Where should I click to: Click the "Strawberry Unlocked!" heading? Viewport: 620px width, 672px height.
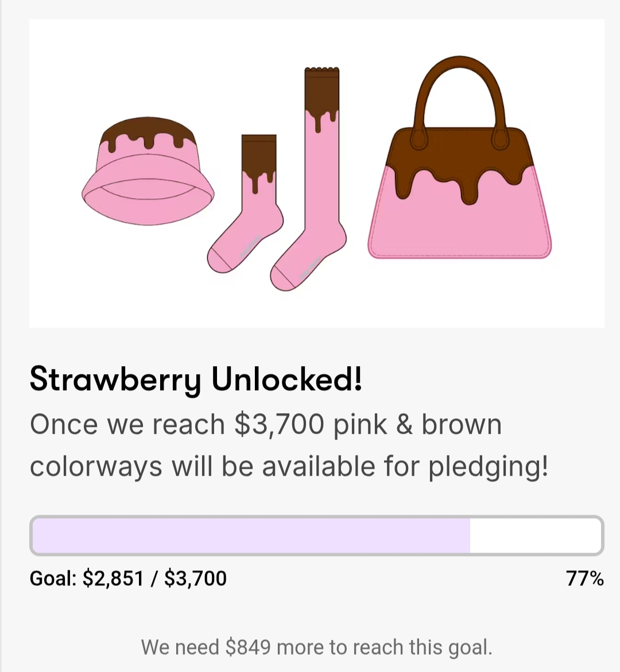[196, 379]
